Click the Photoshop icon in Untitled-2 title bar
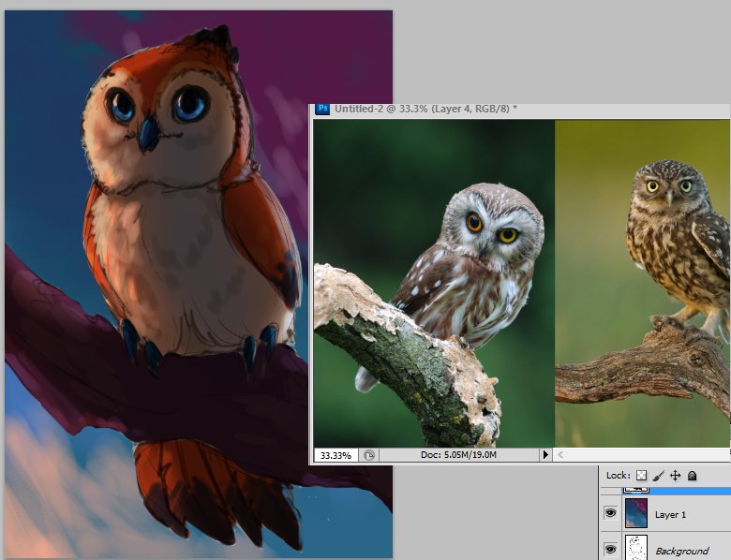 322,109
